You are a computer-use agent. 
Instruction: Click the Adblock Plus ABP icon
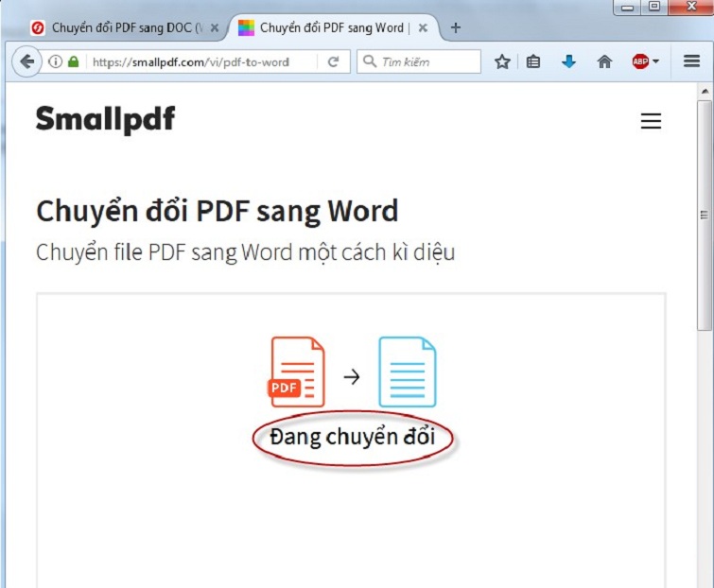(640, 62)
